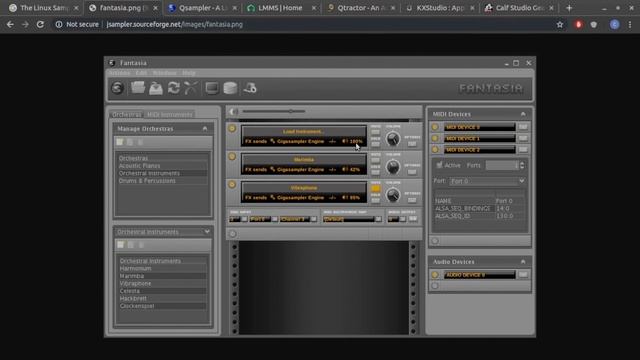Click the speaker icon beside master volume slider
640x360 pixels.
[x=233, y=111]
